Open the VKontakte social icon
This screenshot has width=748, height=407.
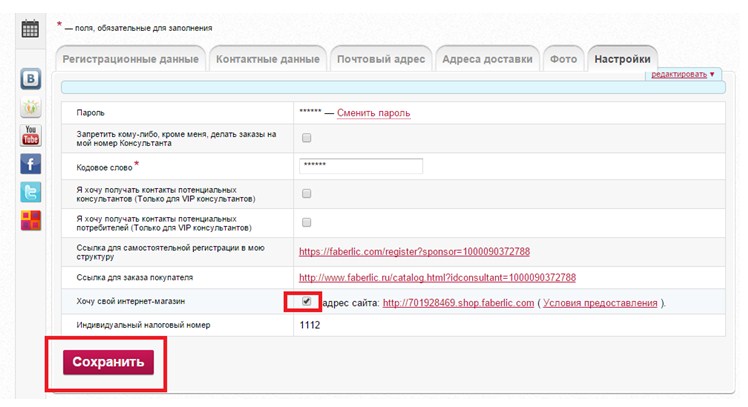pos(31,79)
